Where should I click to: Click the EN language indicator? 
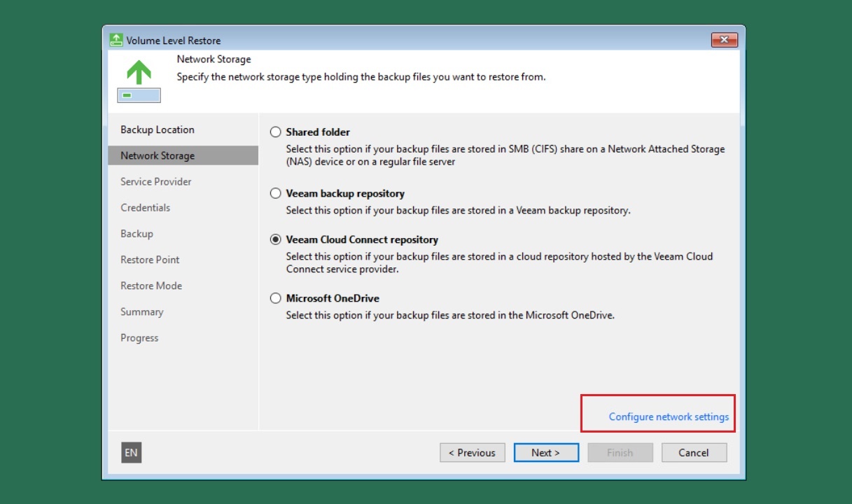[x=131, y=453]
